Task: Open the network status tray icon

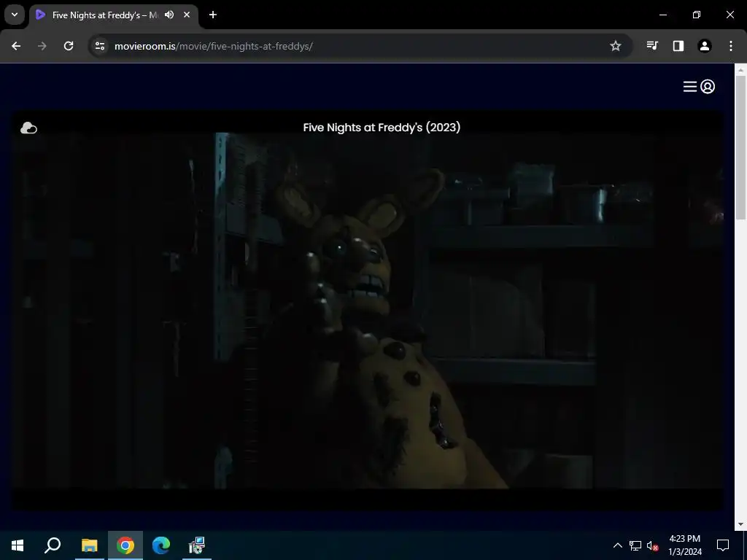Action: tap(635, 545)
